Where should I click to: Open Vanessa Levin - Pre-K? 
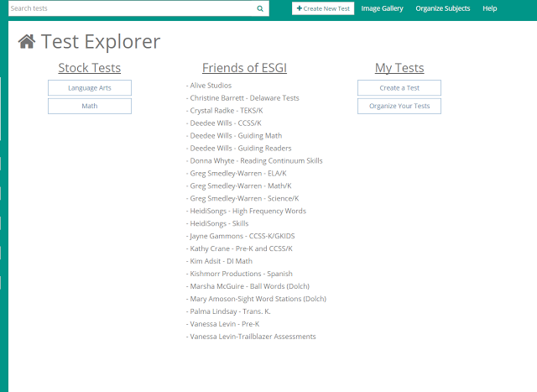[x=223, y=324]
